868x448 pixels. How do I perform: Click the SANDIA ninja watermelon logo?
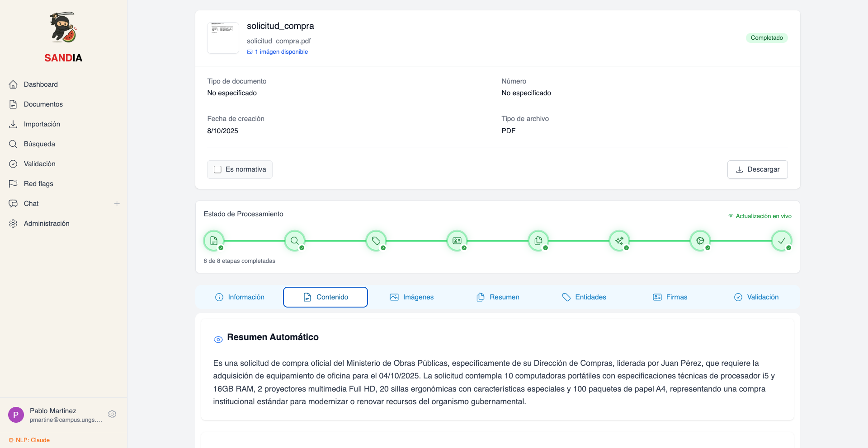coord(63,28)
